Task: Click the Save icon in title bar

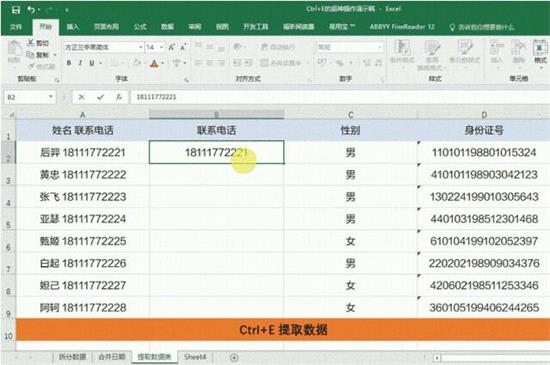Action: (x=16, y=10)
